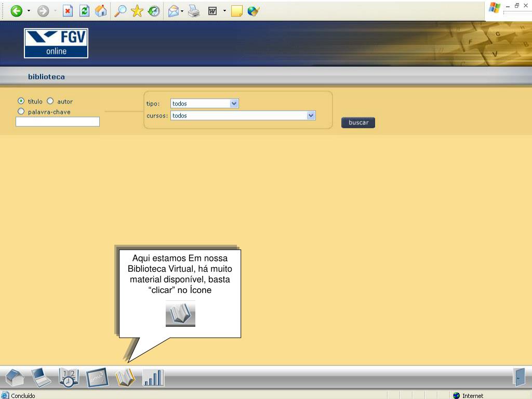Click the grey Forward arrow button
Screen dimensions: 532x399
click(x=43, y=11)
